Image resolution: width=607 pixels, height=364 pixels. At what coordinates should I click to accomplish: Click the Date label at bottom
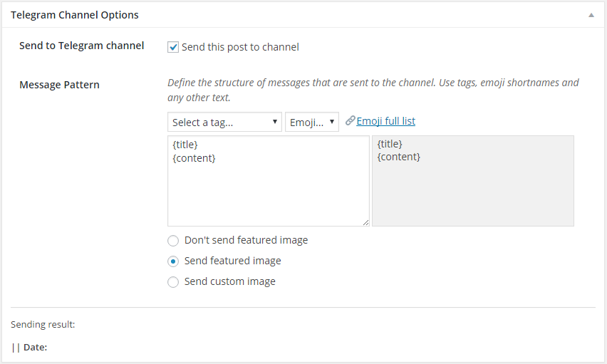35,348
